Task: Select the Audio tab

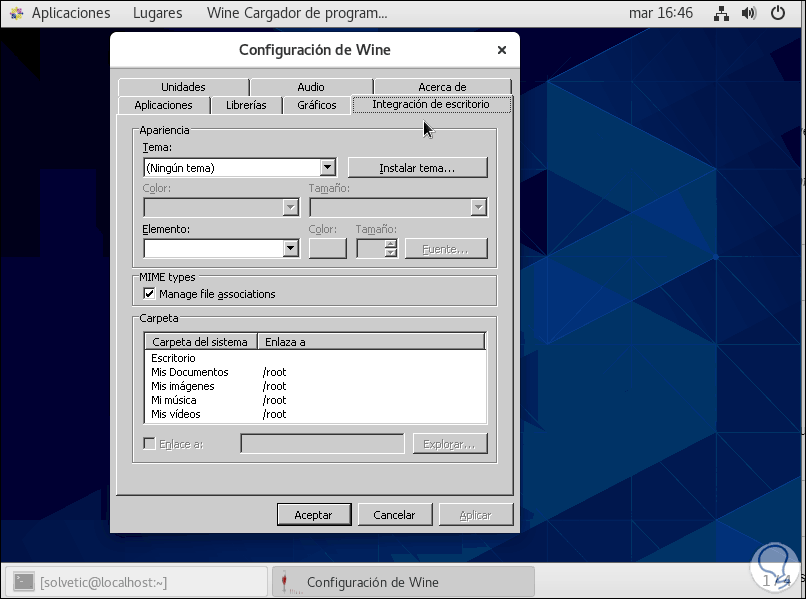Action: pyautogui.click(x=311, y=87)
